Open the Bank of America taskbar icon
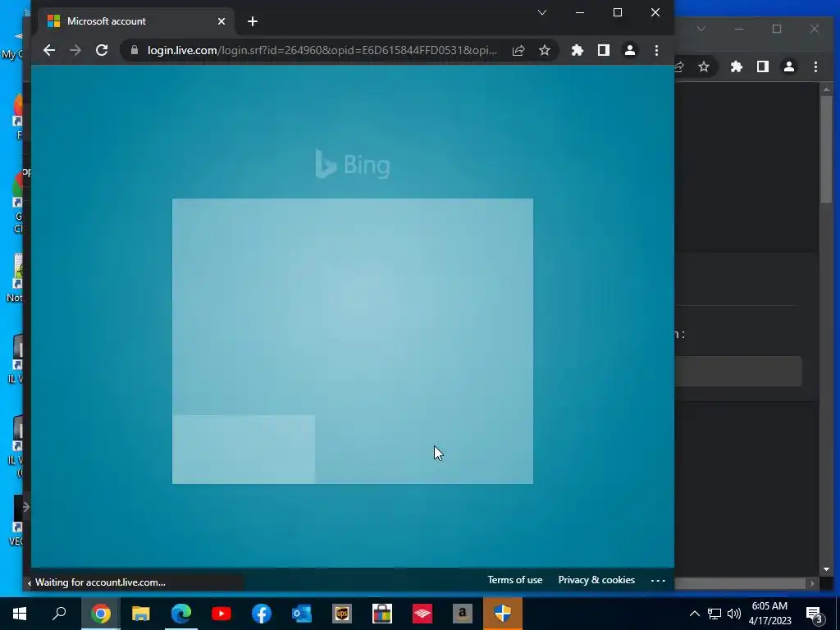 (422, 614)
